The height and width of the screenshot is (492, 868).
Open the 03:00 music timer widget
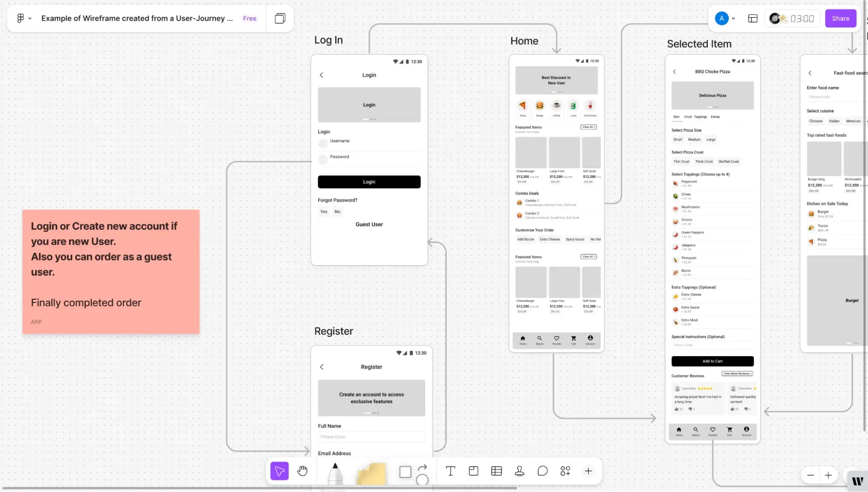click(x=792, y=18)
